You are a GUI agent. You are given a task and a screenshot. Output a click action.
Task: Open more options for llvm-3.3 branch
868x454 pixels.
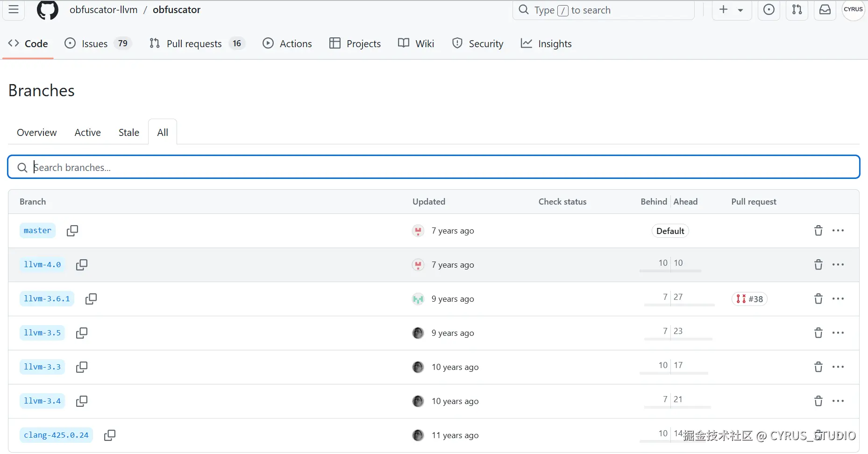tap(838, 367)
